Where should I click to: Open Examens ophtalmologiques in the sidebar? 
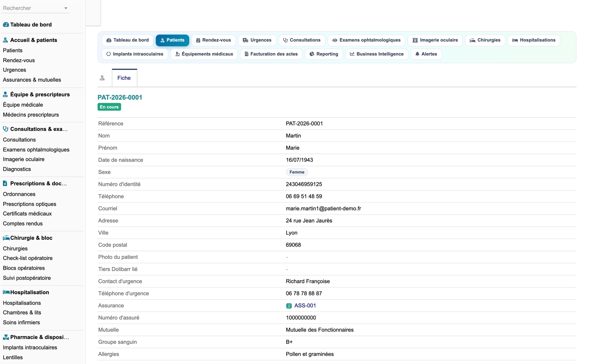pos(36,150)
